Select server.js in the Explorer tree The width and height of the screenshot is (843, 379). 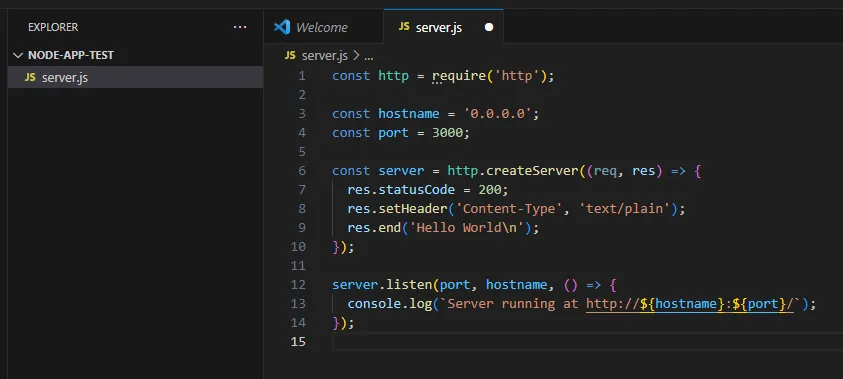tap(135, 77)
